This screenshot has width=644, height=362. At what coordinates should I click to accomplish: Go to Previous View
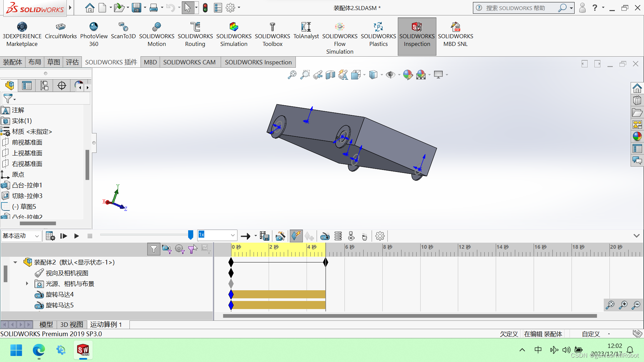coord(318,75)
